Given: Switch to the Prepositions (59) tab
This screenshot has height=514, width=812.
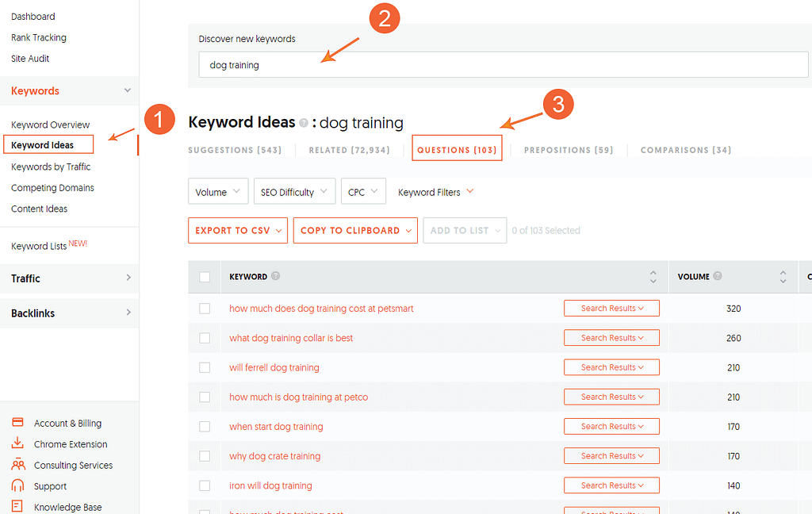Looking at the screenshot, I should tap(568, 150).
